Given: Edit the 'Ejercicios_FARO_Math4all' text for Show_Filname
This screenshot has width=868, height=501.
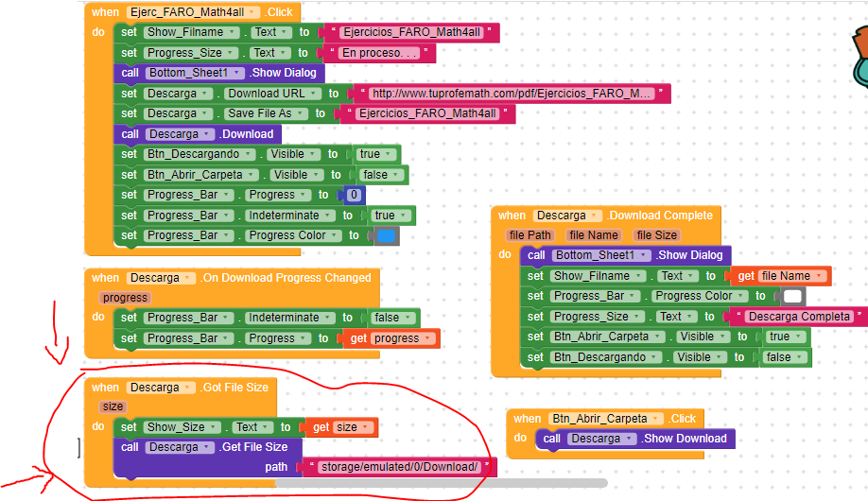Looking at the screenshot, I should 412,32.
